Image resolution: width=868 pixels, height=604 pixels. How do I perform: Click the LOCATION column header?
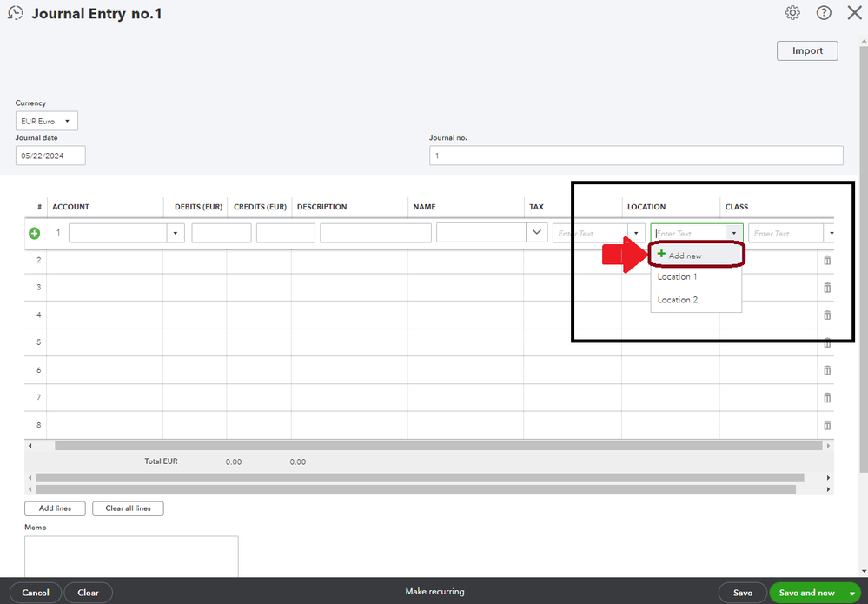[x=646, y=207]
